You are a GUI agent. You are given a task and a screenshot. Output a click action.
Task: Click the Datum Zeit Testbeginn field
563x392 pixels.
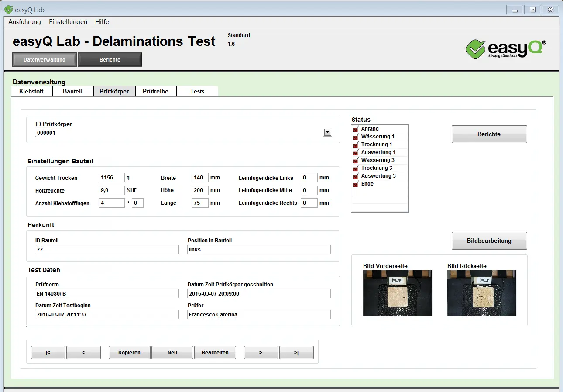106,314
